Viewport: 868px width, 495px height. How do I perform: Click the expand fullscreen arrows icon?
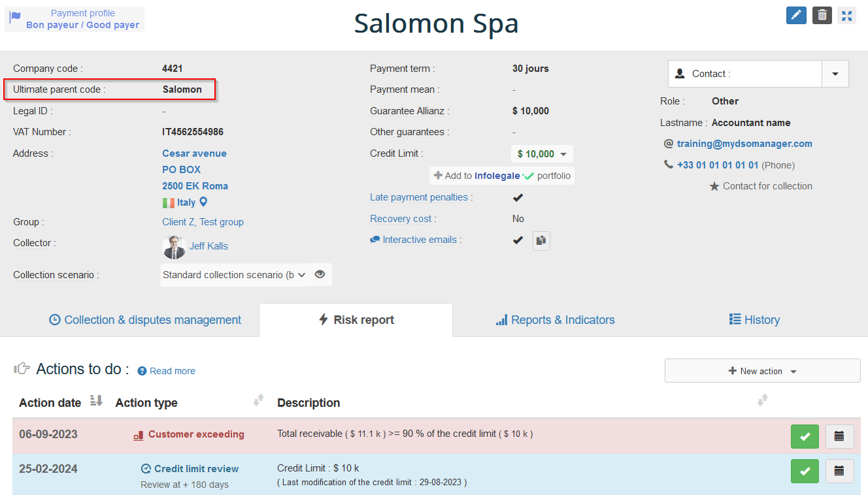[847, 15]
